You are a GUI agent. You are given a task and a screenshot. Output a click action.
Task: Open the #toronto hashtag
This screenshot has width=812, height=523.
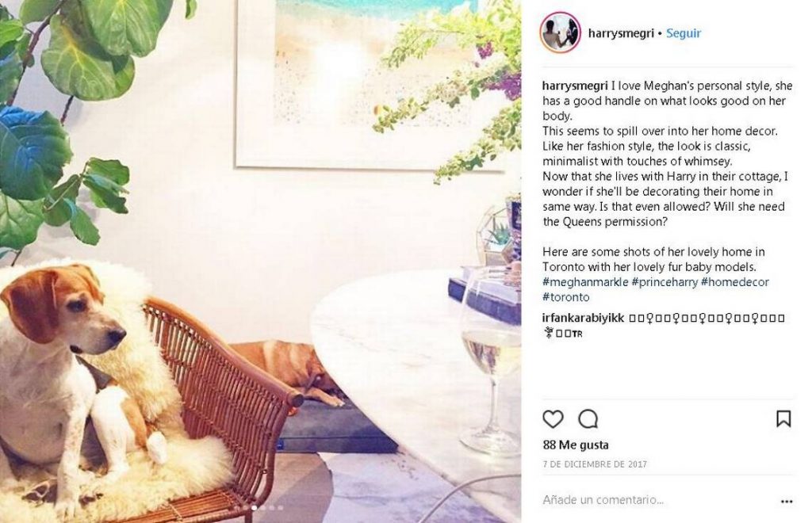(x=565, y=297)
